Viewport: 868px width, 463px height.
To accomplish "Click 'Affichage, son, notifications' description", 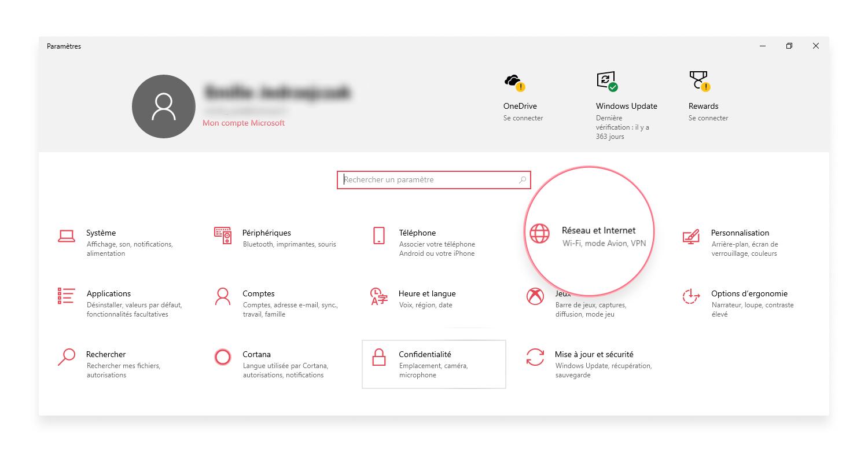I will click(130, 249).
